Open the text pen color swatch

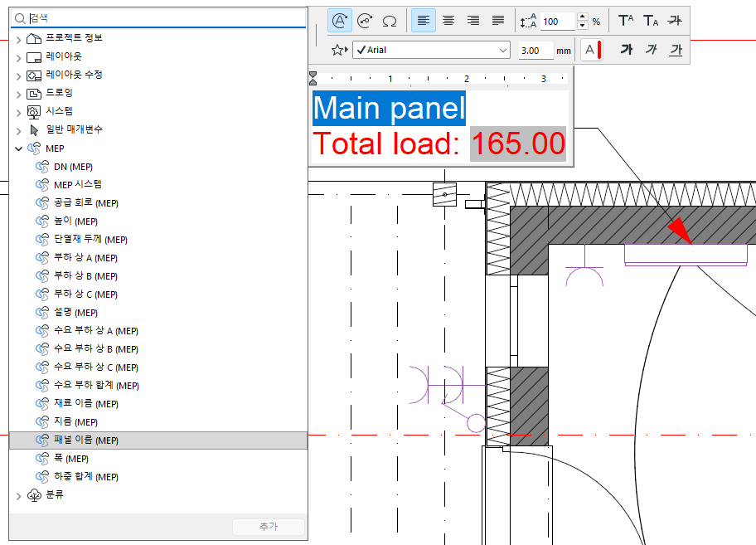click(592, 50)
